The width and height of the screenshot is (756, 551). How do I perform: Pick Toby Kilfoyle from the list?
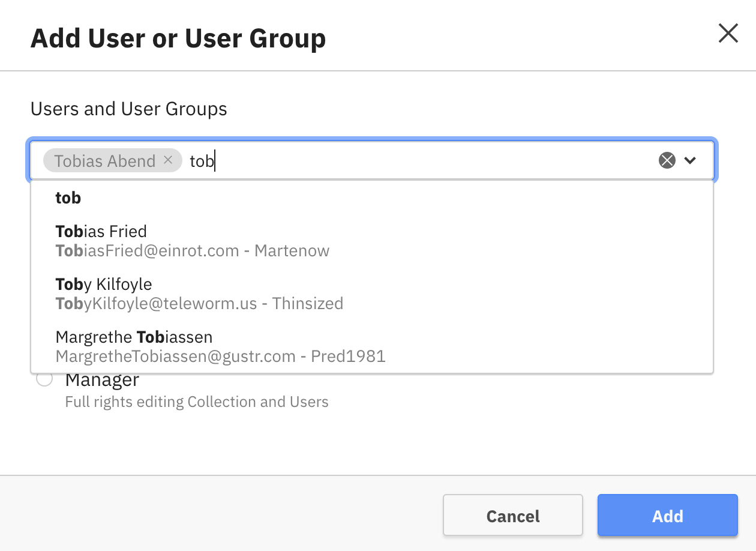(x=103, y=284)
